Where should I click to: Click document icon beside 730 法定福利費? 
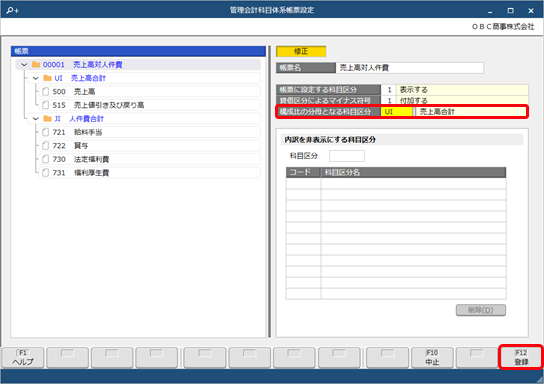45,159
